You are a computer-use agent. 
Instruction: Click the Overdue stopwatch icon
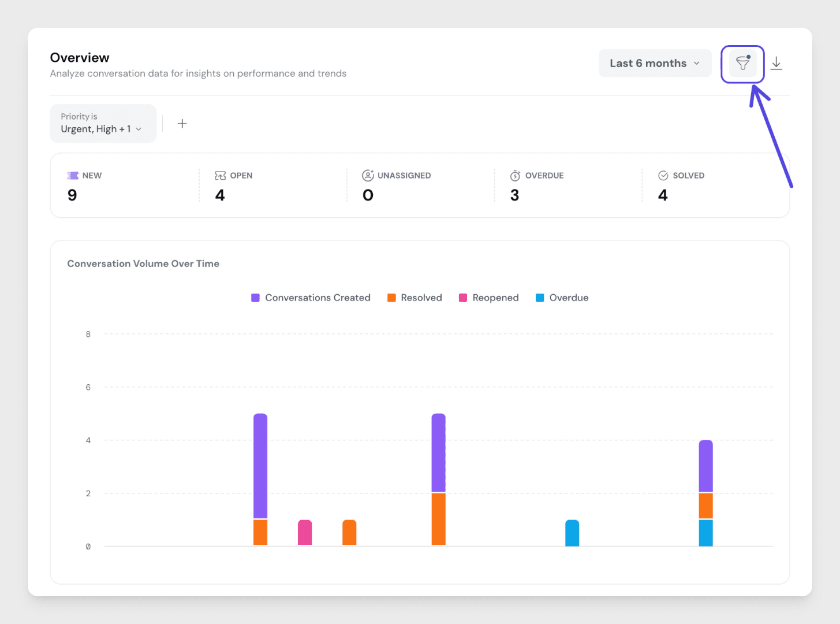515,176
